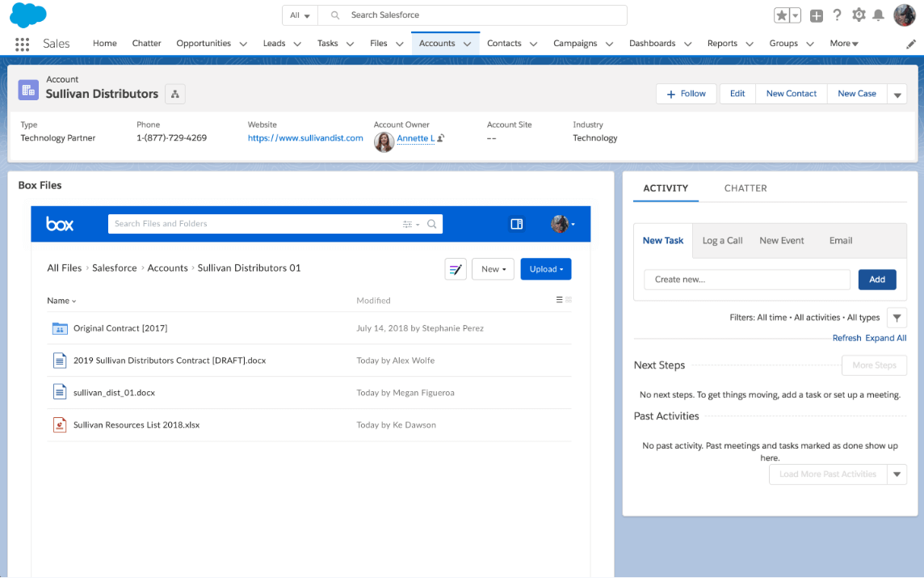Image resolution: width=924 pixels, height=578 pixels.
Task: Open Box Notes with the pencil icon
Action: coord(455,268)
